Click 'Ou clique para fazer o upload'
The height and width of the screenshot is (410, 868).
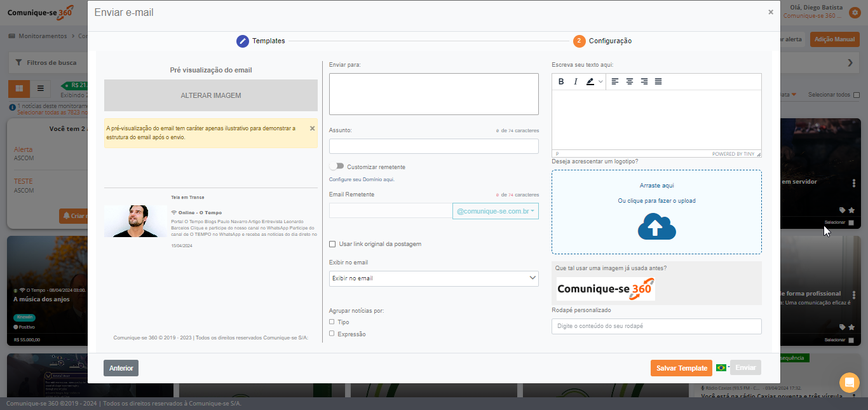pyautogui.click(x=656, y=201)
